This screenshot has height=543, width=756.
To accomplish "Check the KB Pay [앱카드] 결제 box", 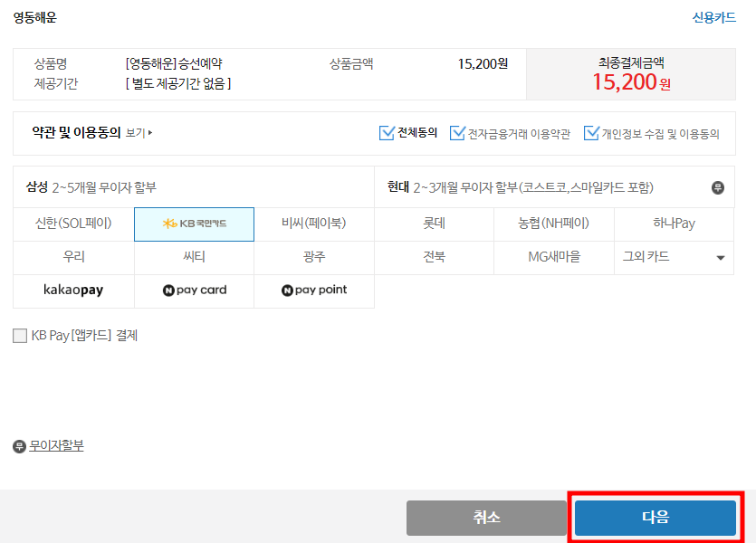I will [20, 336].
